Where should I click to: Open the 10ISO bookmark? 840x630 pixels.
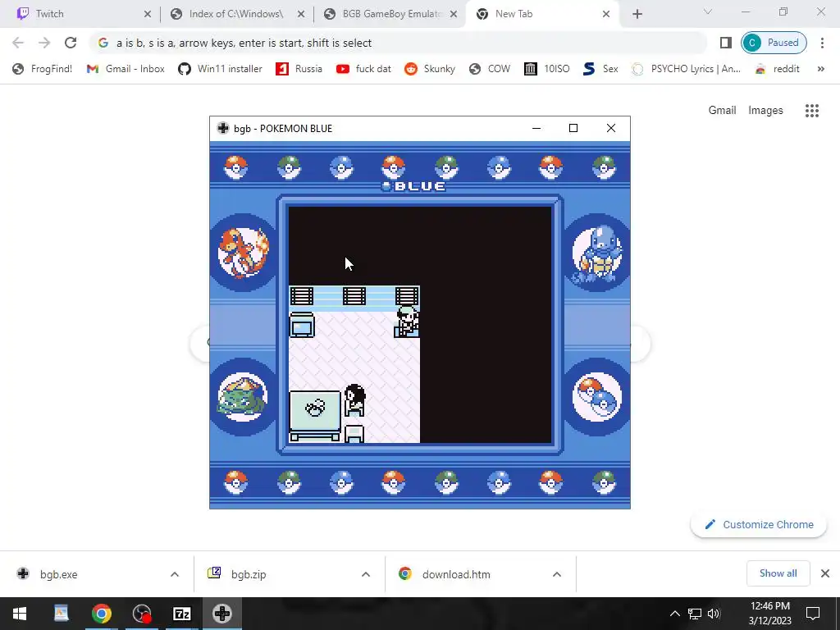547,69
